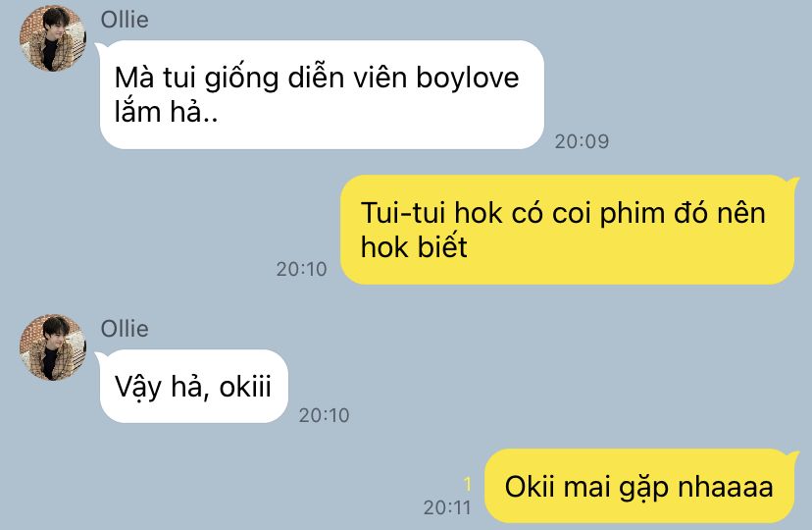812x530 pixels.
Task: Click the 20:10 timestamp beside 'Vậy hả, okiii'
Action: (x=324, y=415)
